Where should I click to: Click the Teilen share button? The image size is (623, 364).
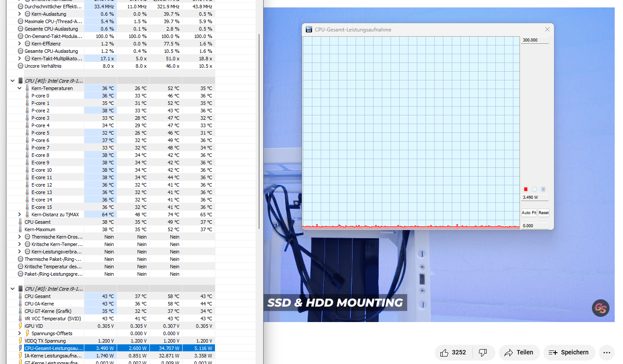519,352
